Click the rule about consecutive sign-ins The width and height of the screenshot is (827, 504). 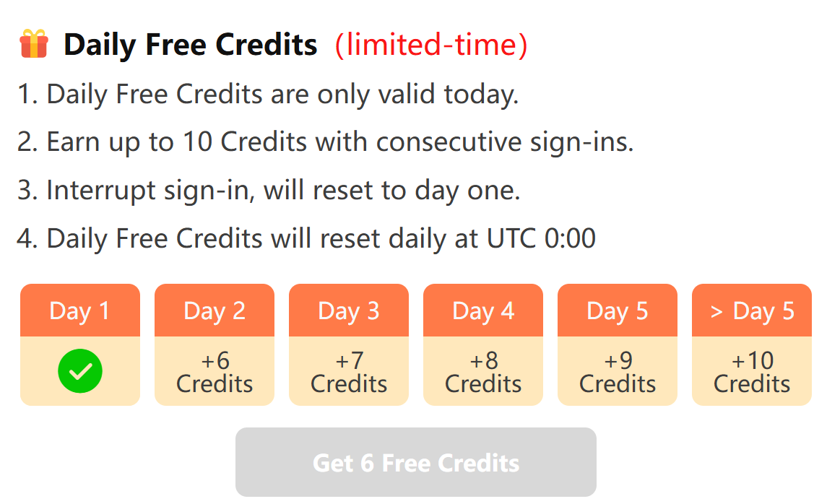pyautogui.click(x=326, y=142)
